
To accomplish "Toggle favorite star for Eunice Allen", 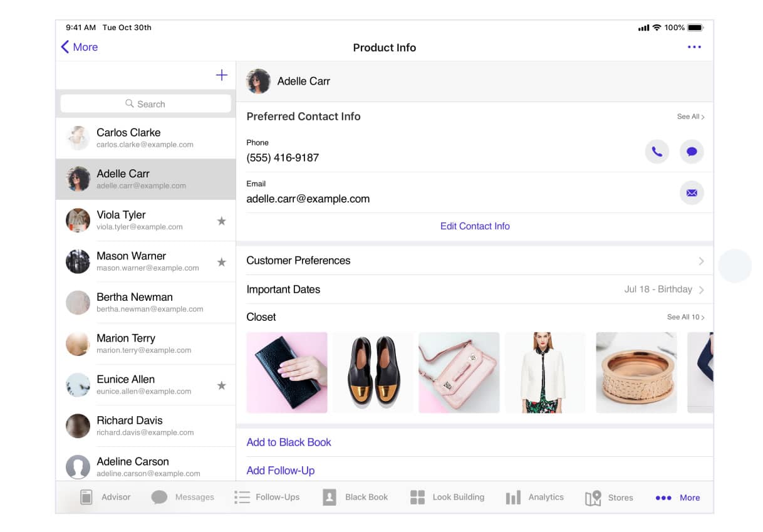I will click(x=221, y=385).
